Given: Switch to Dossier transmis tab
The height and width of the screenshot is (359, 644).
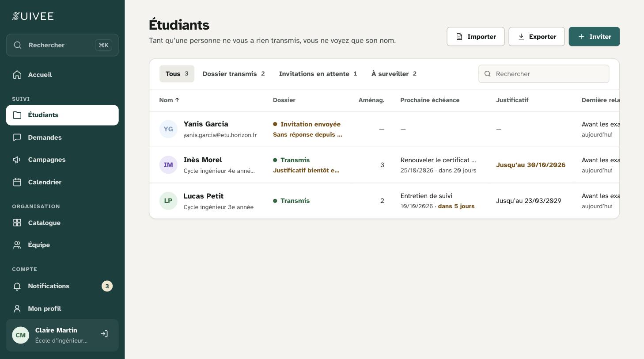Looking at the screenshot, I should coord(234,74).
